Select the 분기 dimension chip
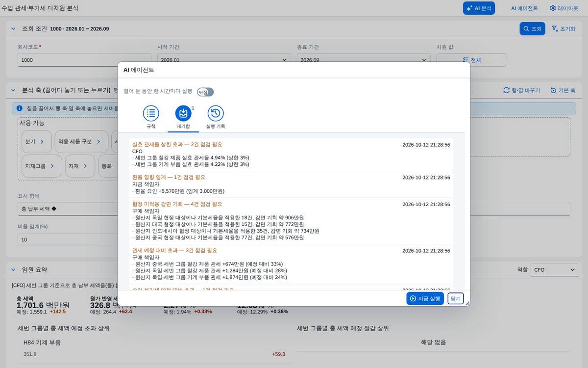This screenshot has width=588, height=368. click(x=36, y=141)
